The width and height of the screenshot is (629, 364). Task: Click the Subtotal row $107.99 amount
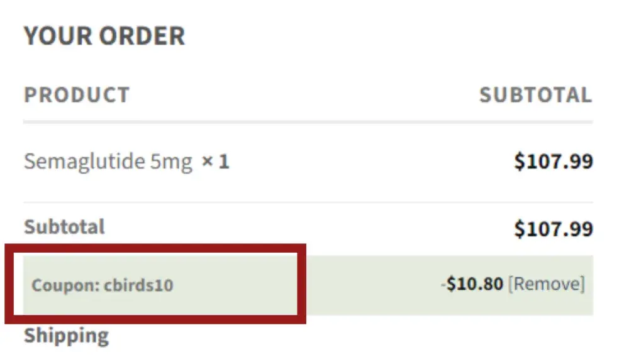coord(554,228)
